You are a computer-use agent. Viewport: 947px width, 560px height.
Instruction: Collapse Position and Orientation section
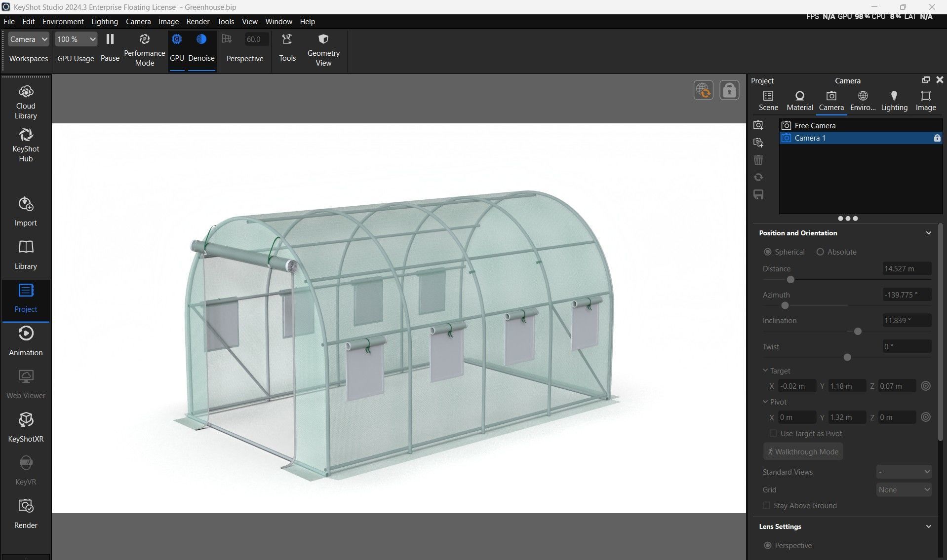tap(928, 233)
